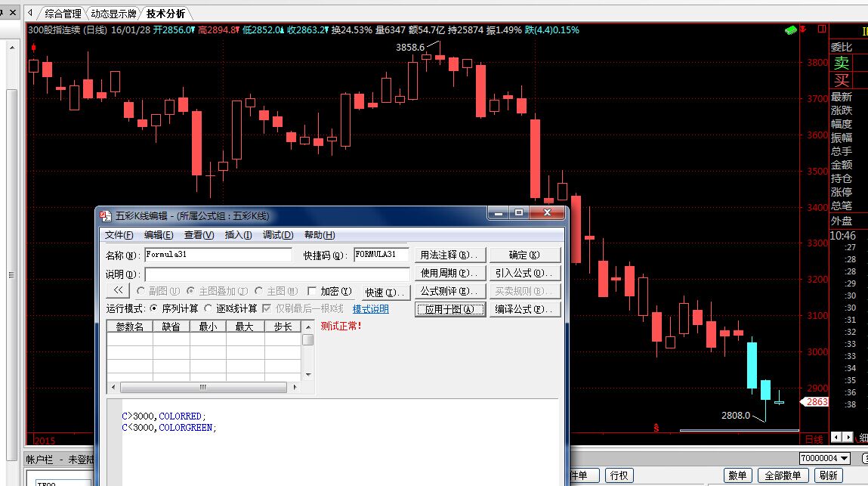Image resolution: width=868 pixels, height=486 pixels.
Task: Click the green chip icon above the chart
Action: click(x=790, y=30)
